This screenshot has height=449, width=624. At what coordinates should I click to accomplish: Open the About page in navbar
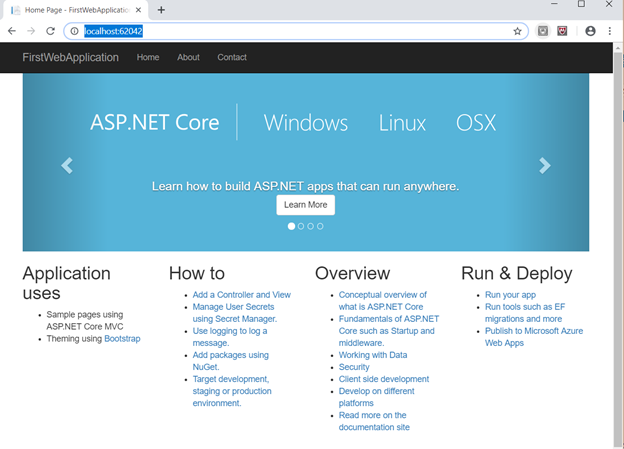(188, 57)
